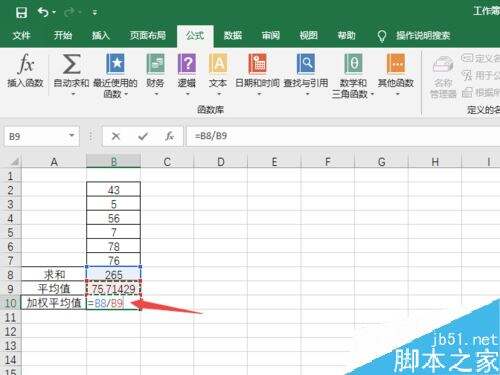Viewport: 500px width, 375px height.
Task: Click the confirm checkmark in formula bar
Action: tap(143, 136)
